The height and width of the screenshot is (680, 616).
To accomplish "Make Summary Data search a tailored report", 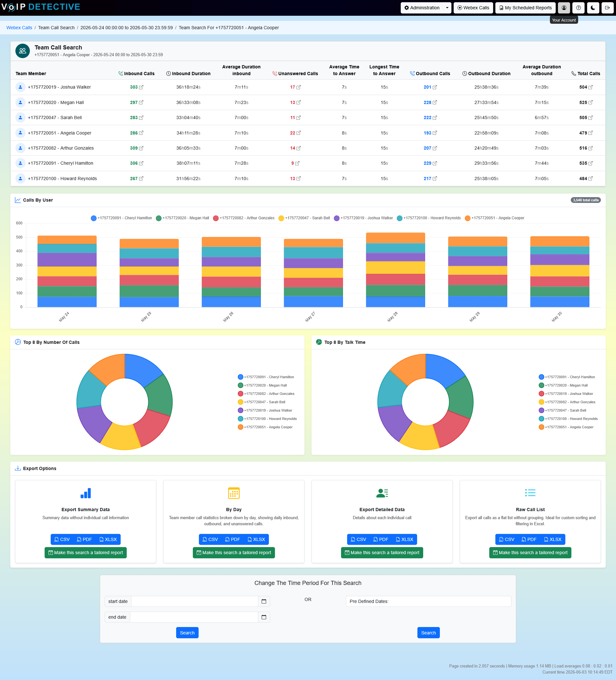I will point(86,553).
